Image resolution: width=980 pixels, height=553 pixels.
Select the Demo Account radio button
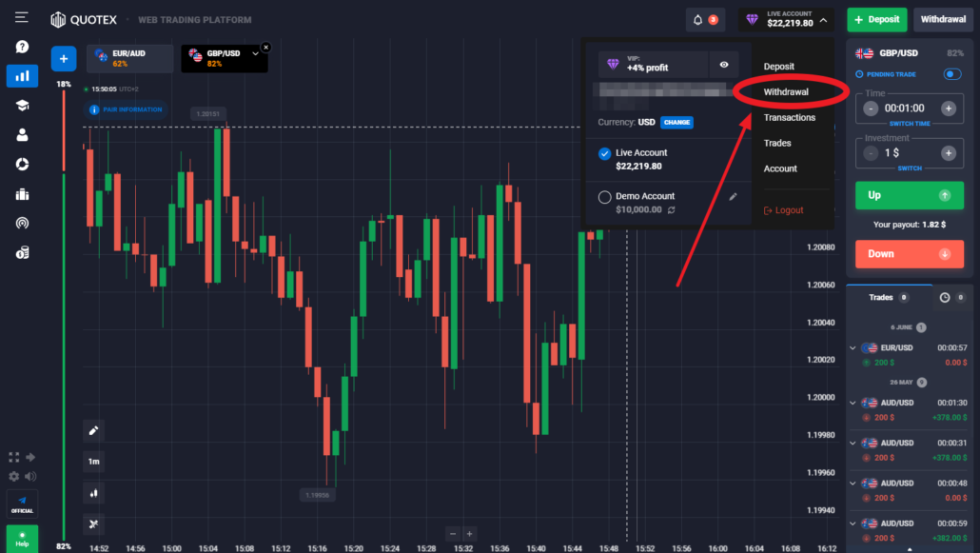[604, 197]
